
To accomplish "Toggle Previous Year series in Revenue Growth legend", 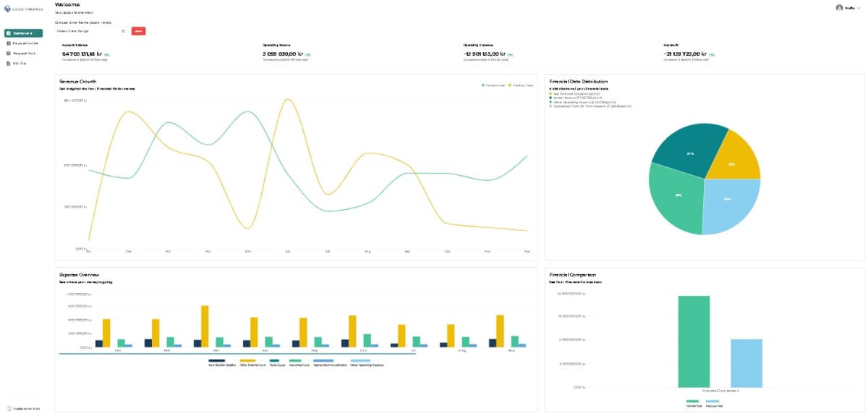I will tap(522, 85).
